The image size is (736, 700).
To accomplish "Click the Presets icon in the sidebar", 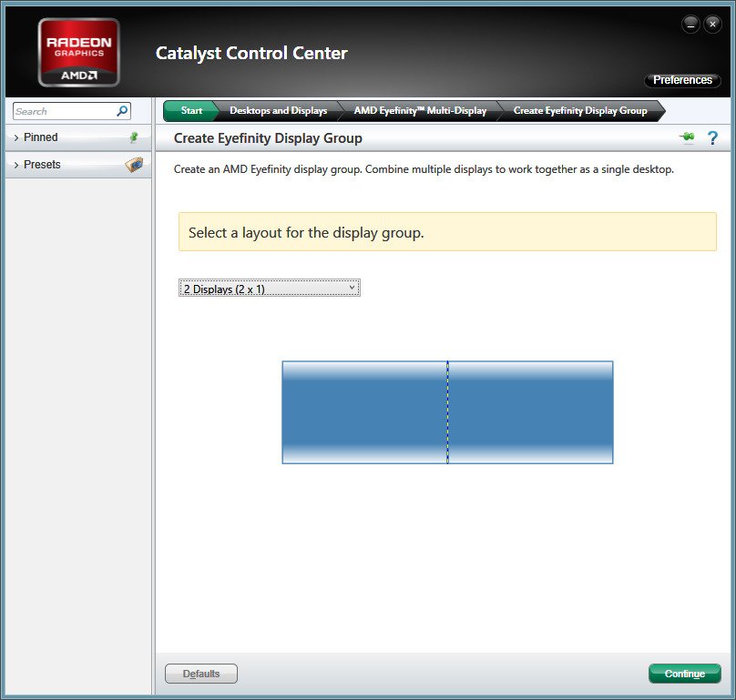I will coord(134,165).
